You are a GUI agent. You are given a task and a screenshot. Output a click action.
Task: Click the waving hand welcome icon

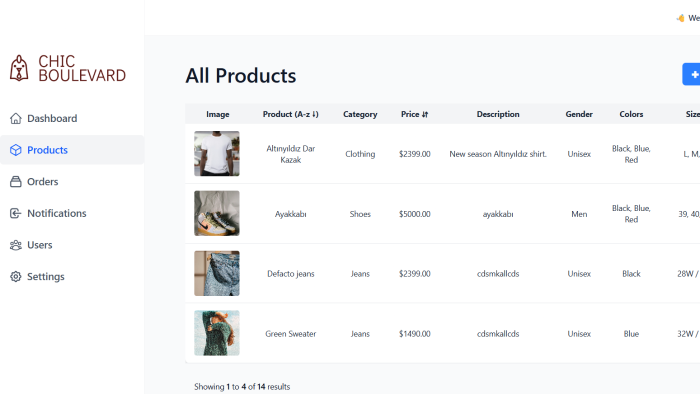(680, 18)
